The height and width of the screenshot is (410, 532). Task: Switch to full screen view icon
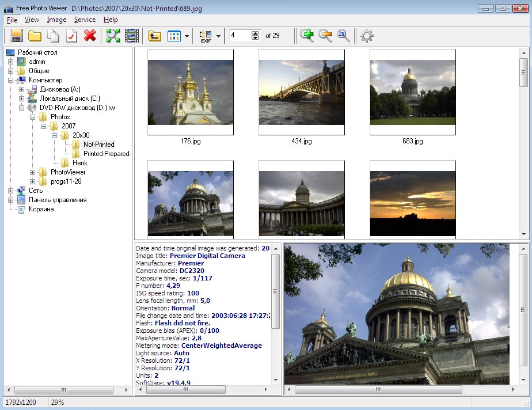tap(113, 36)
